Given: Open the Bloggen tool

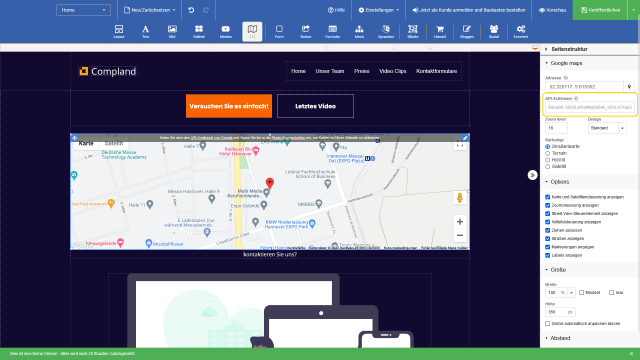Looking at the screenshot, I should pos(467,31).
